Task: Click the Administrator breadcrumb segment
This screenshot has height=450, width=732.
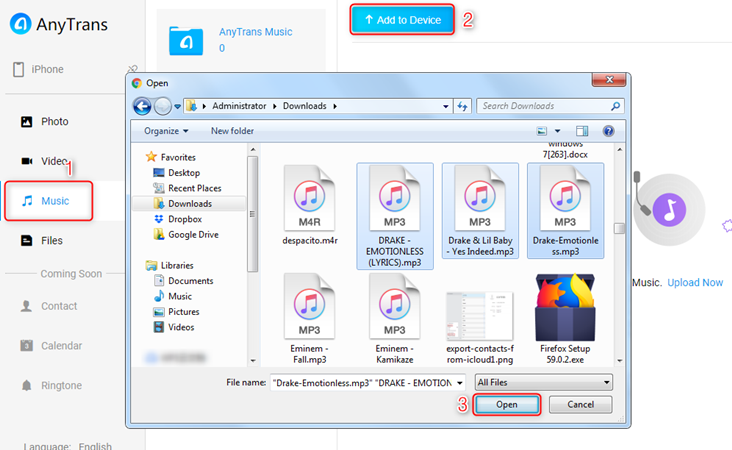Action: (239, 106)
